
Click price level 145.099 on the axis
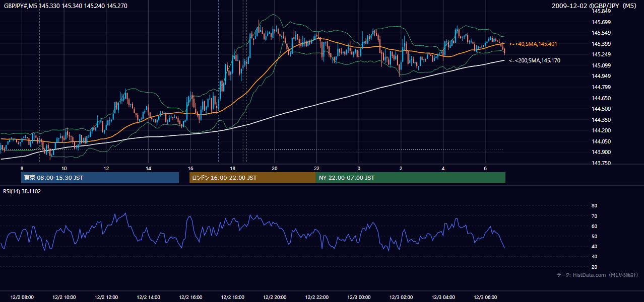tap(601, 66)
